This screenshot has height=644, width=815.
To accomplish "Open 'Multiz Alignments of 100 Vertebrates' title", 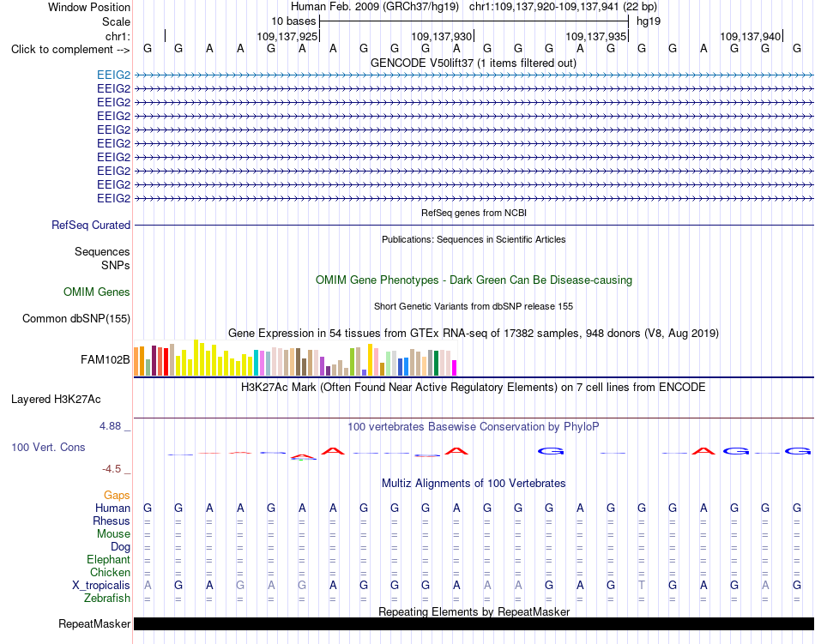I will (474, 484).
